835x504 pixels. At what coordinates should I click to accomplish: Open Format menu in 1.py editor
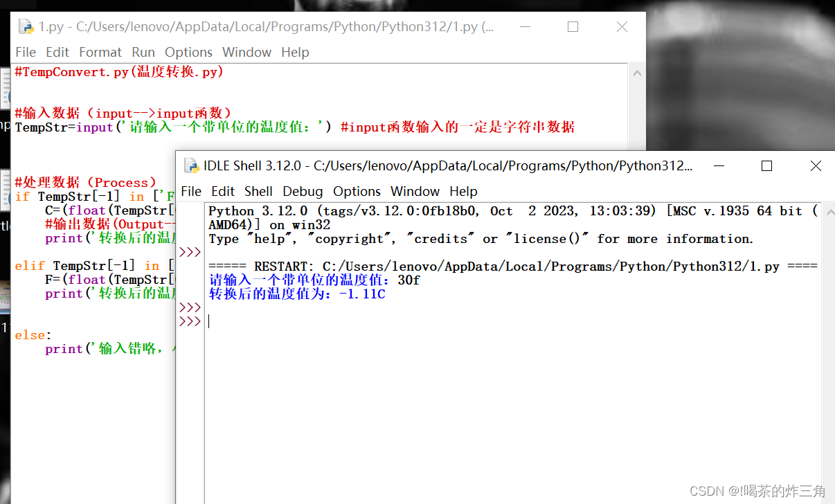pyautogui.click(x=100, y=53)
